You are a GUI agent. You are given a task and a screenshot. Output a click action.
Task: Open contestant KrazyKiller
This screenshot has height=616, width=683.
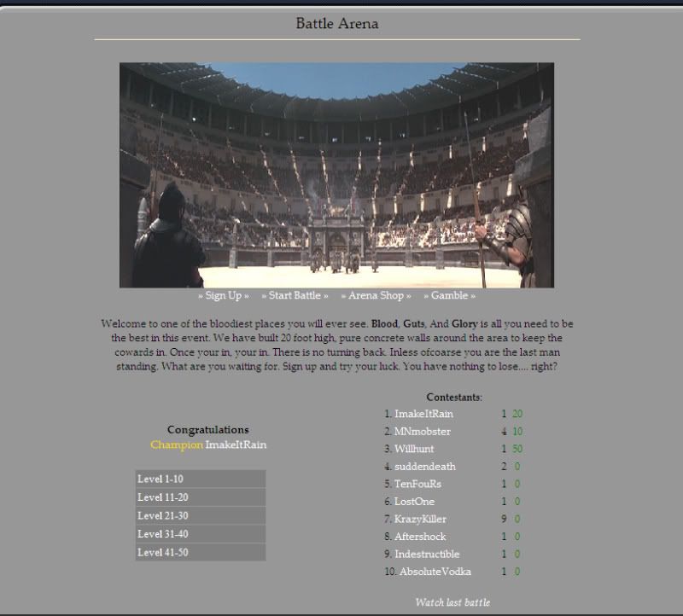[x=420, y=519]
